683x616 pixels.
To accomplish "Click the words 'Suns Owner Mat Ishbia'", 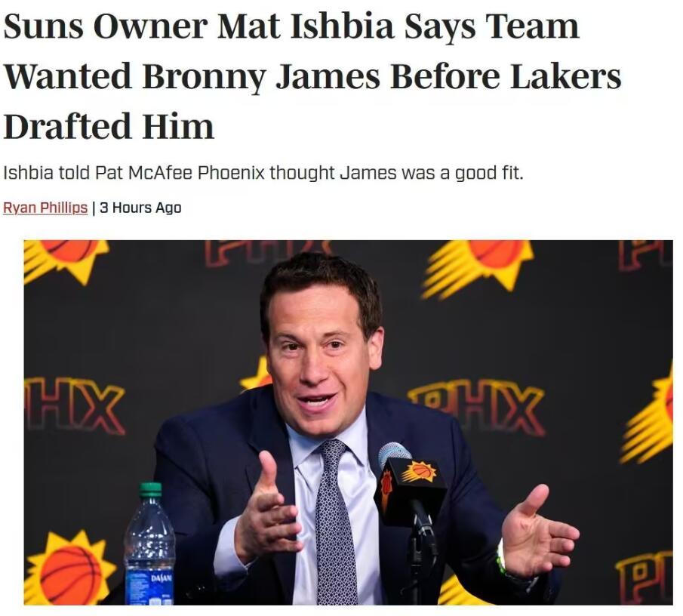I will coord(198,26).
